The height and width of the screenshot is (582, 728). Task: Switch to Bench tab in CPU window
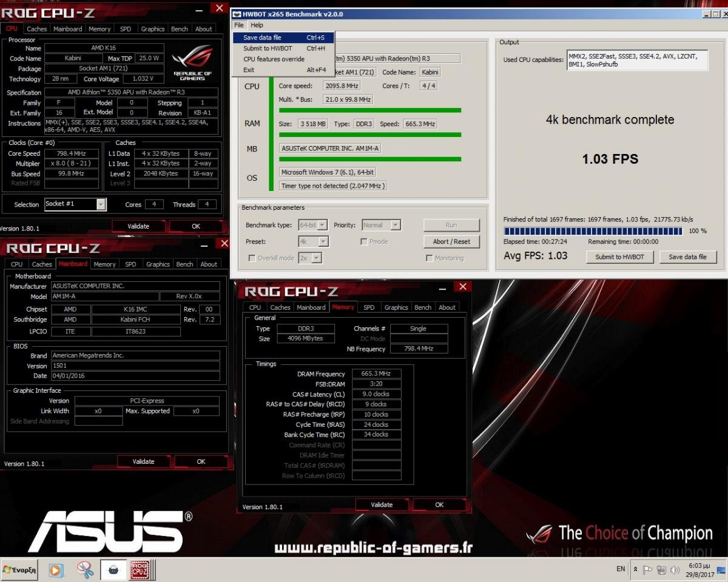[x=180, y=28]
